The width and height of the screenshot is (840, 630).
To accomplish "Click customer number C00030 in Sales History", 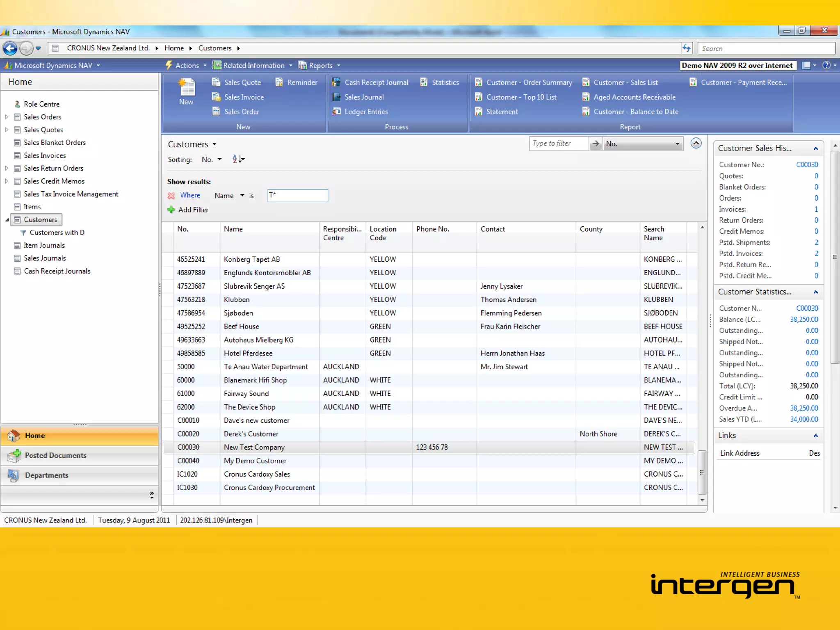I will point(807,164).
